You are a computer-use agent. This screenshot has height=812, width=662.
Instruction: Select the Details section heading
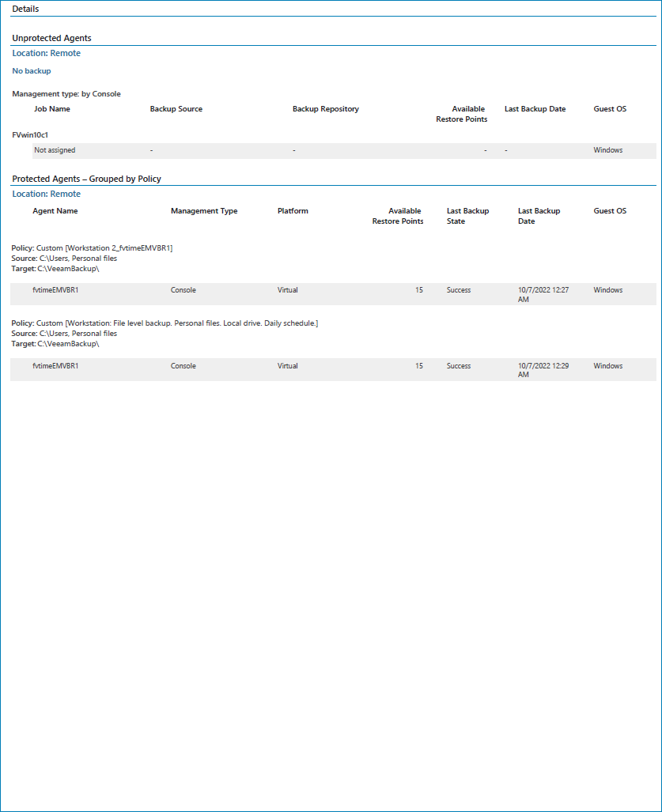tap(26, 9)
